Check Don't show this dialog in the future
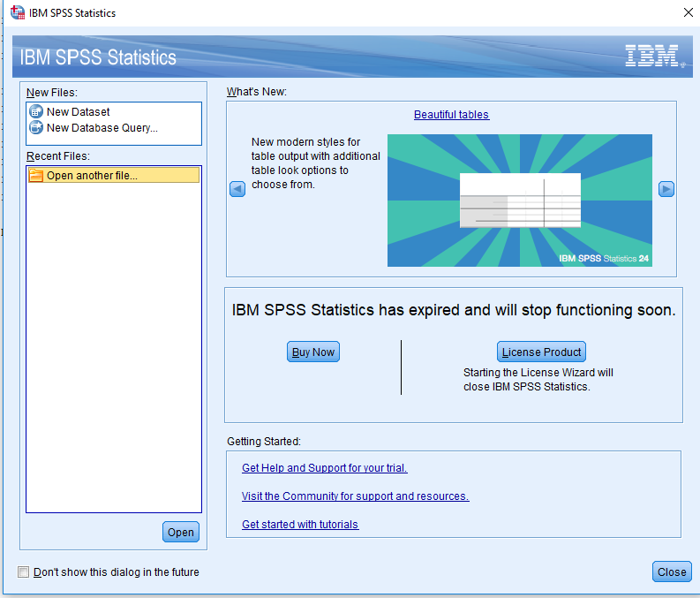Screen dimensions: 700x598 (23, 572)
